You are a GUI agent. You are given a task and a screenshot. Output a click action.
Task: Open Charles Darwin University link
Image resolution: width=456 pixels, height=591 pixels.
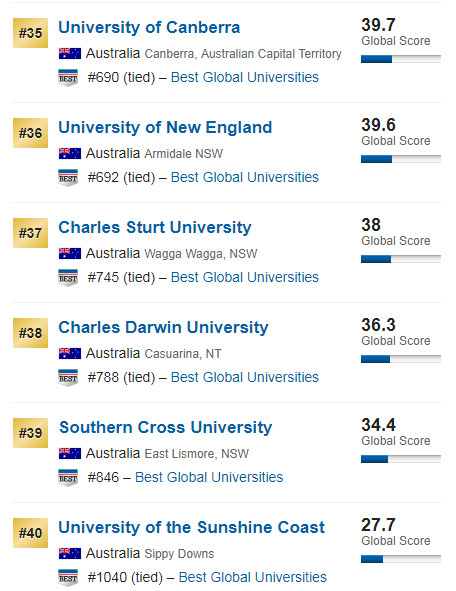[163, 328]
